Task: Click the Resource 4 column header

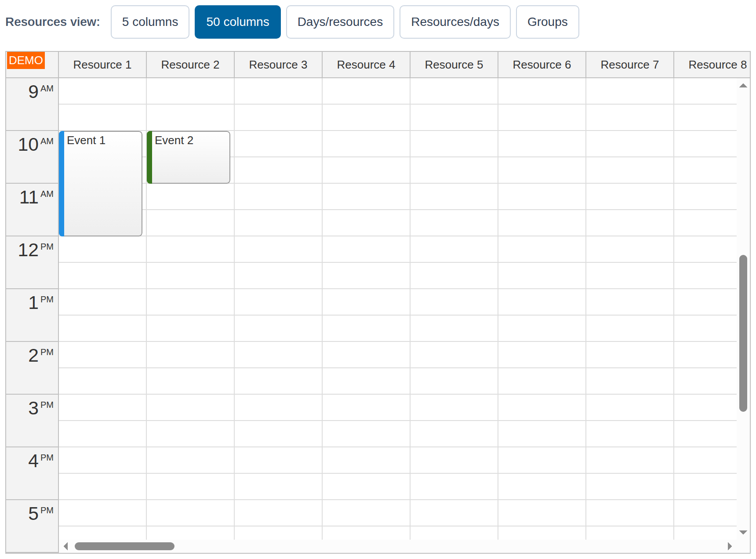Action: pos(366,65)
